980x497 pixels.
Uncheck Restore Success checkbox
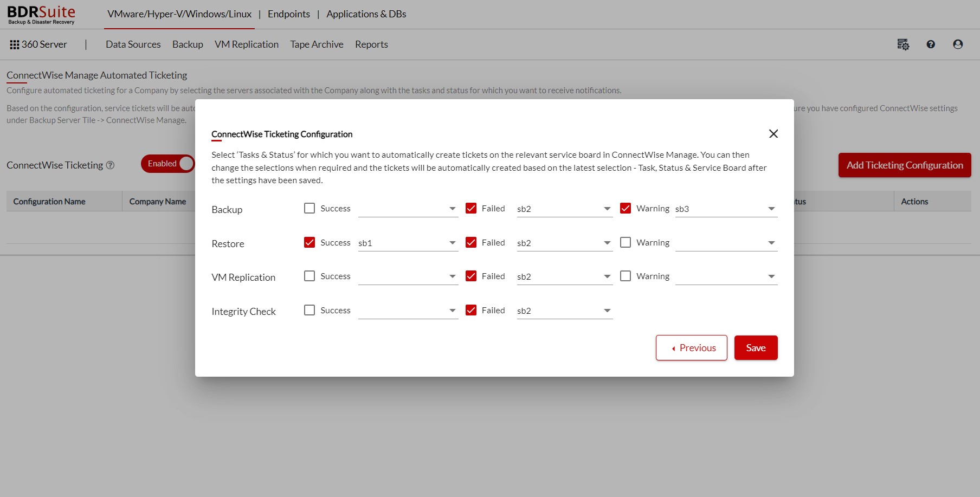(310, 242)
